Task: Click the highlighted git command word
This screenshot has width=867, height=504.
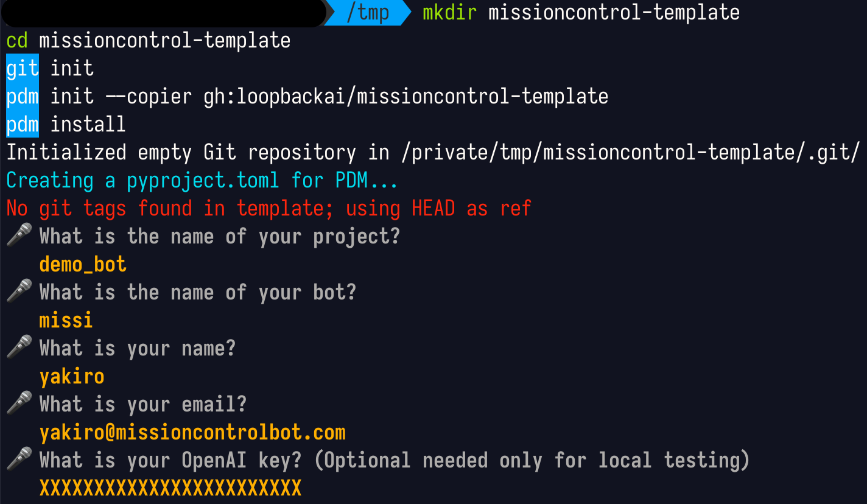Action: 23,68
